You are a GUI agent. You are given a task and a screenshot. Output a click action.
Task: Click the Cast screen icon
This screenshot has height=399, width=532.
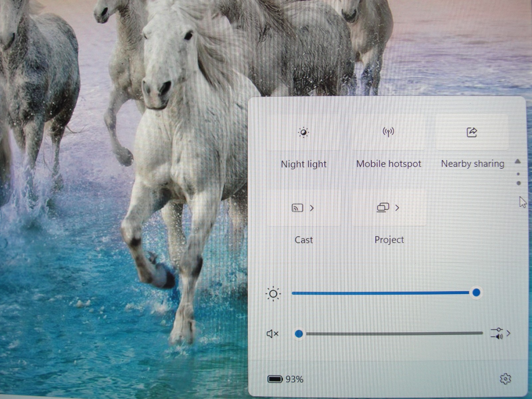click(297, 208)
